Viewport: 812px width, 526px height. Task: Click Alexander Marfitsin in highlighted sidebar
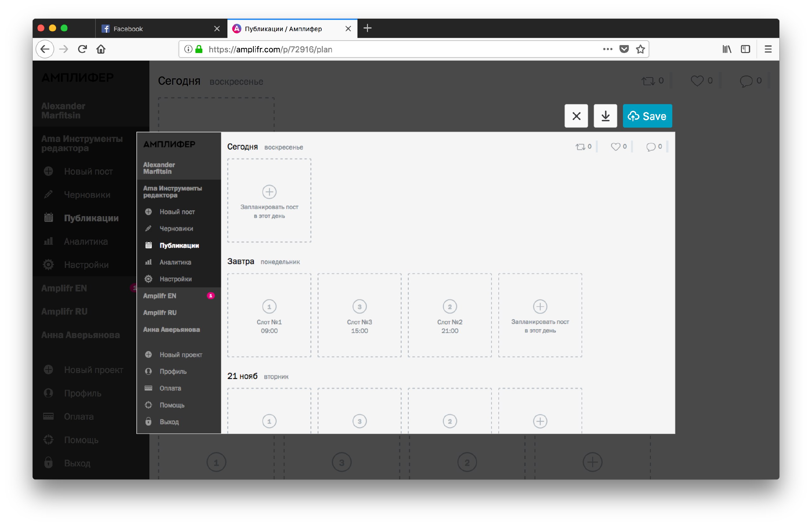pyautogui.click(x=159, y=168)
